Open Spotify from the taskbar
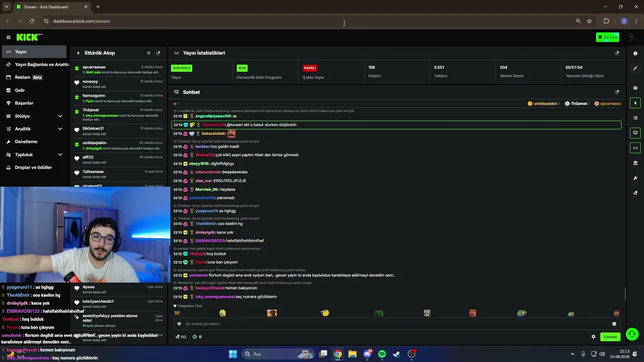 coord(382,354)
